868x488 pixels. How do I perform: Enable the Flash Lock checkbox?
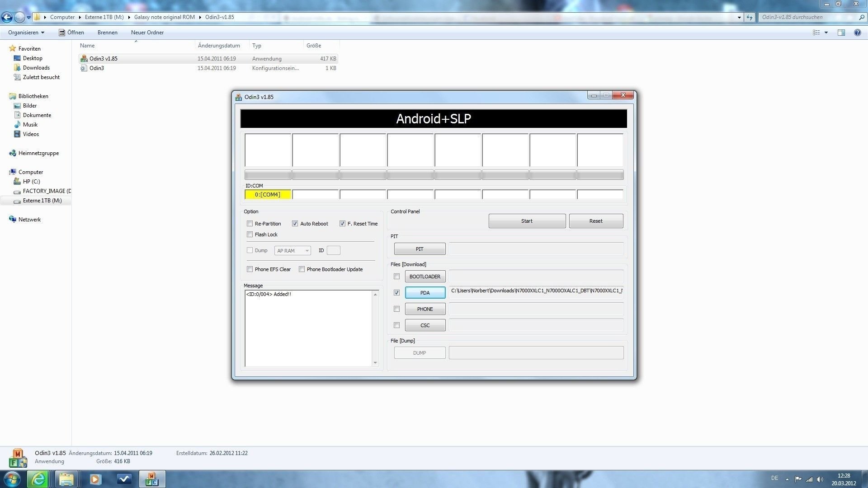coord(250,235)
